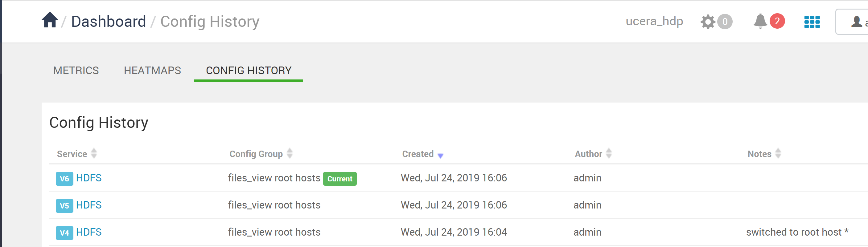Open the admin user account icon
868x247 pixels.
tap(856, 22)
